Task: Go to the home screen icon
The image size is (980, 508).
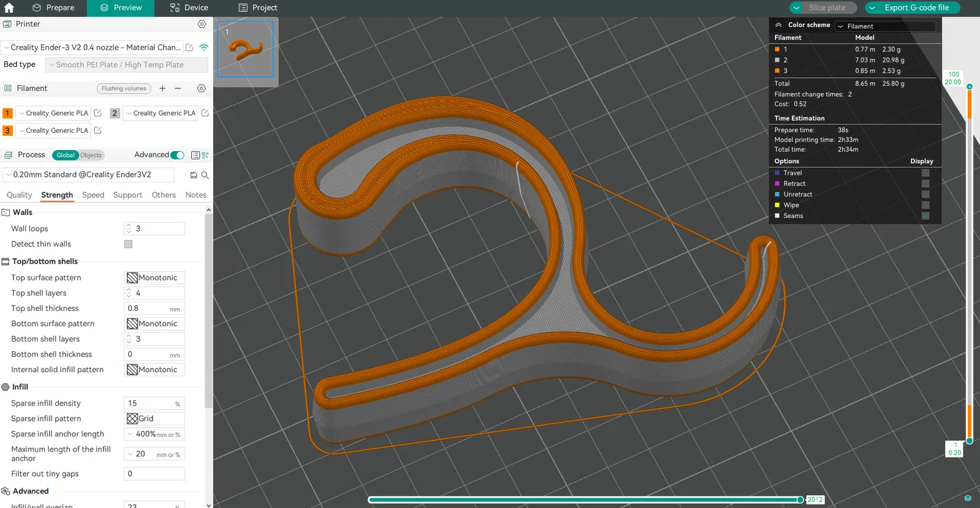Action: [9, 8]
